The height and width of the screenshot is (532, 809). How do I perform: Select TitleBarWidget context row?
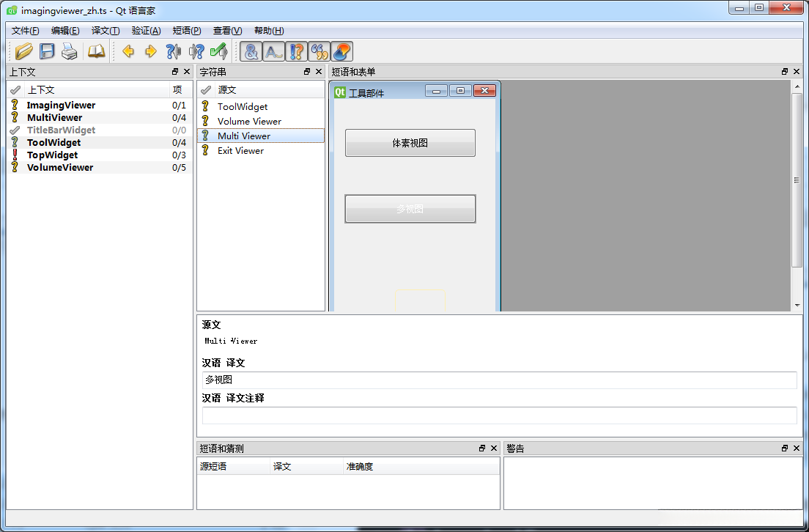tap(99, 130)
